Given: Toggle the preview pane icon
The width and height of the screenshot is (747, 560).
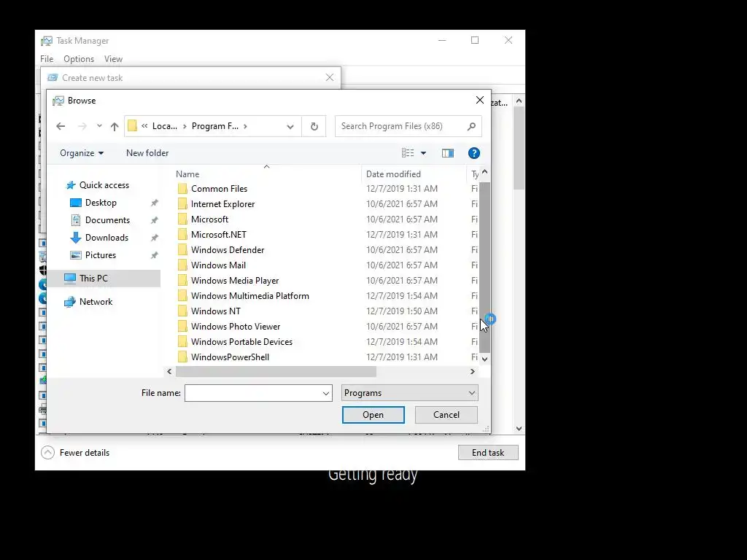Looking at the screenshot, I should coord(448,153).
